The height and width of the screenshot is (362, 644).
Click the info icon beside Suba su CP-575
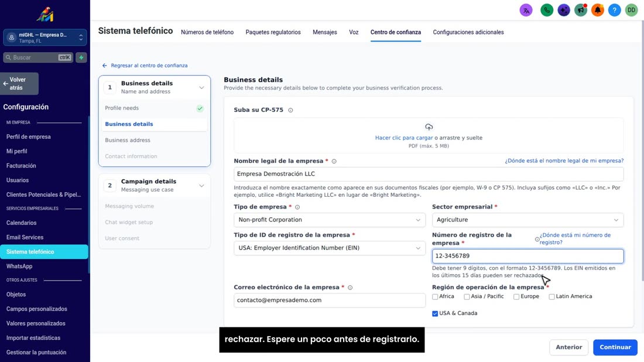290,110
